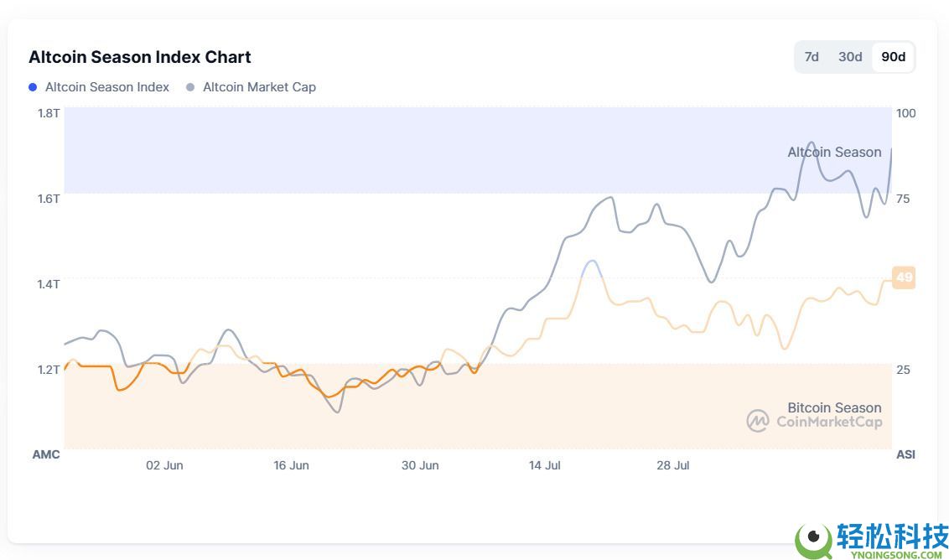Click the 14 Jul date marker
949x560 pixels.
click(545, 465)
